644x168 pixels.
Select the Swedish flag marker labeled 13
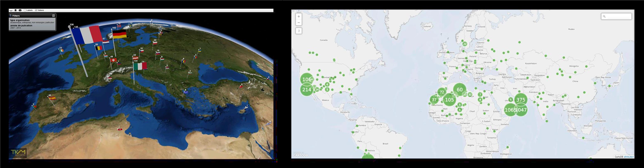click(130, 25)
